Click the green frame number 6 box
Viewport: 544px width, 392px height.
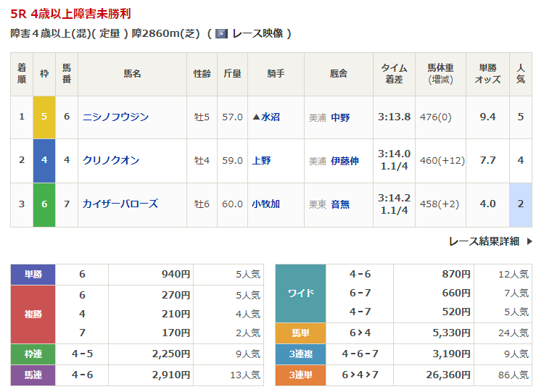point(44,204)
